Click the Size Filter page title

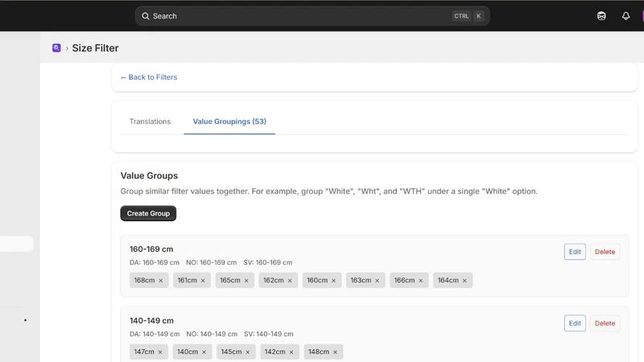click(x=95, y=48)
